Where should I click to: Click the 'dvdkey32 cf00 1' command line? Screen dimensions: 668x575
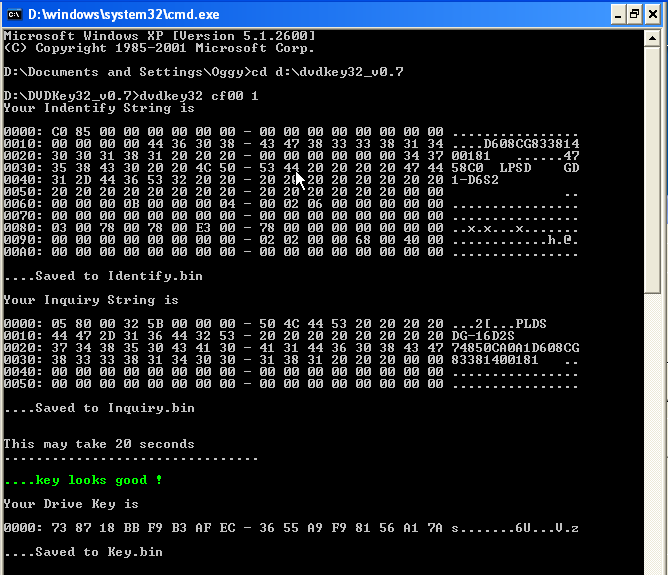coord(130,96)
